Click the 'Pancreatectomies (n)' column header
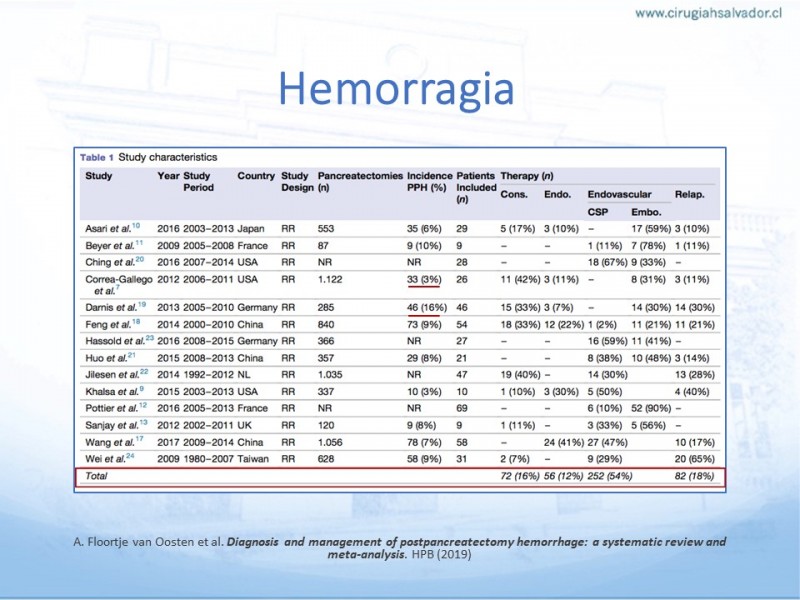Image resolution: width=800 pixels, height=600 pixels. (x=360, y=182)
